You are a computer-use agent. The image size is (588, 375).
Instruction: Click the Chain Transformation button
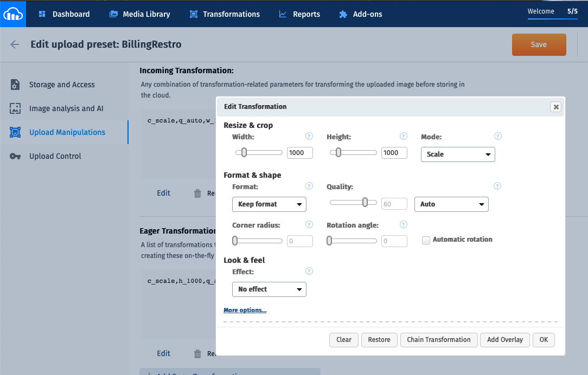pyautogui.click(x=439, y=340)
